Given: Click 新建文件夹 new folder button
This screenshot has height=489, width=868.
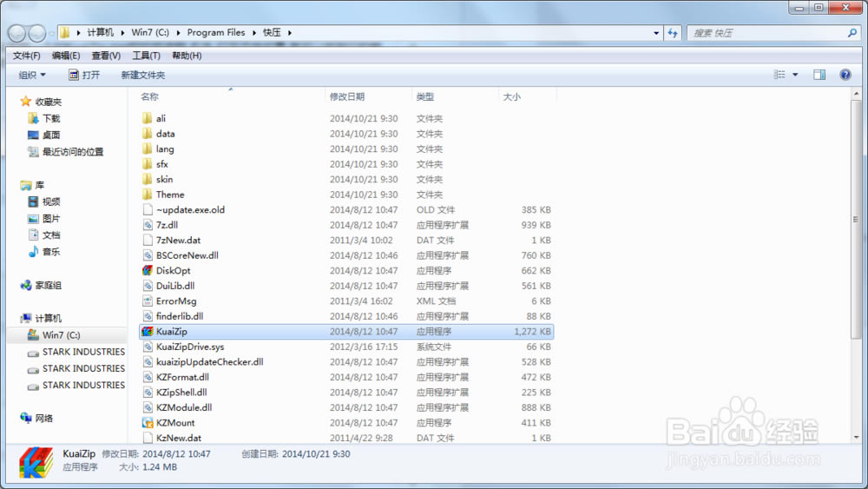Looking at the screenshot, I should coord(143,75).
